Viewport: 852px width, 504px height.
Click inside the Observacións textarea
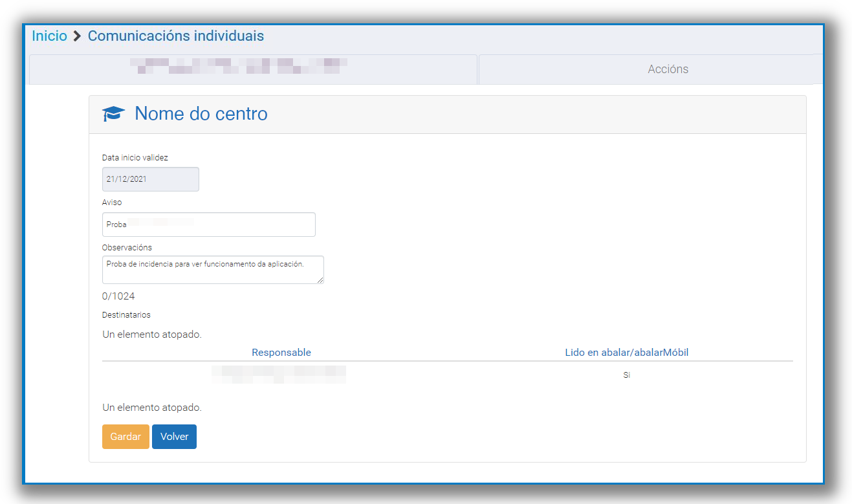coord(213,270)
